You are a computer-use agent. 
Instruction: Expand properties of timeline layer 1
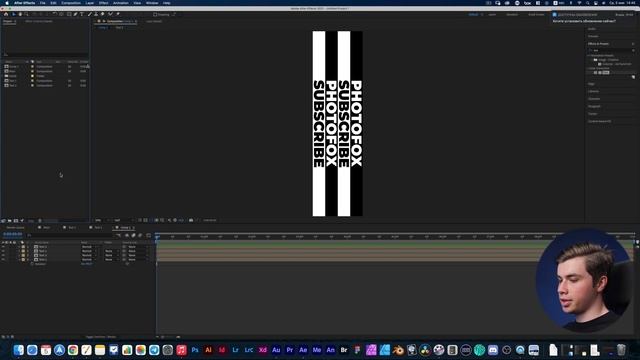[x=19, y=247]
